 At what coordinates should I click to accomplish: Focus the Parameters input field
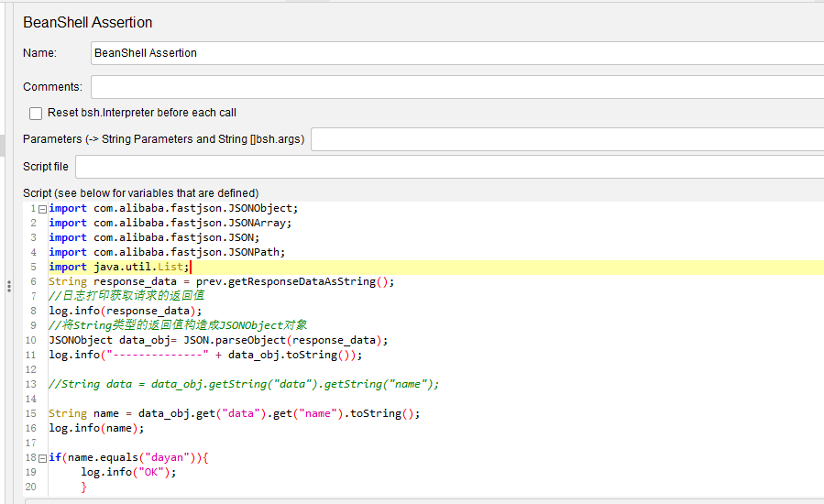566,139
